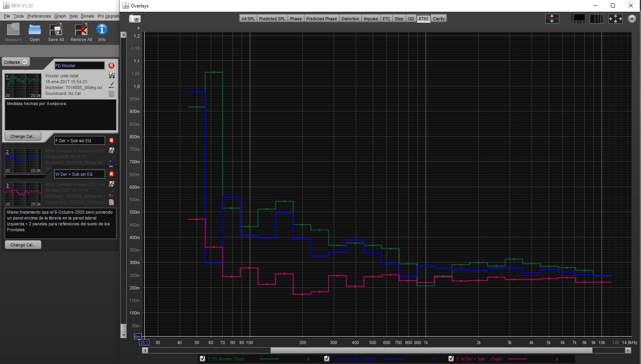
Task: Change F Der + Sub blue trace colour
Action: pyautogui.click(x=111, y=160)
